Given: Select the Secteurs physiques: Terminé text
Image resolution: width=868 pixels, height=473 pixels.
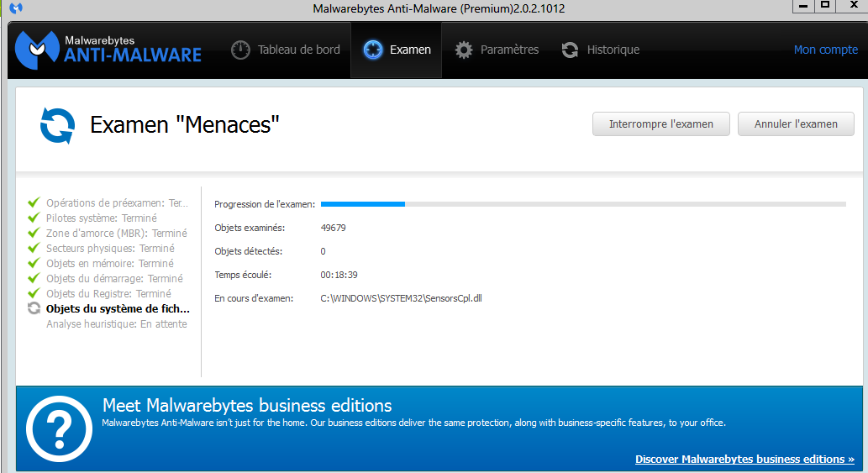Looking at the screenshot, I should (x=110, y=249).
